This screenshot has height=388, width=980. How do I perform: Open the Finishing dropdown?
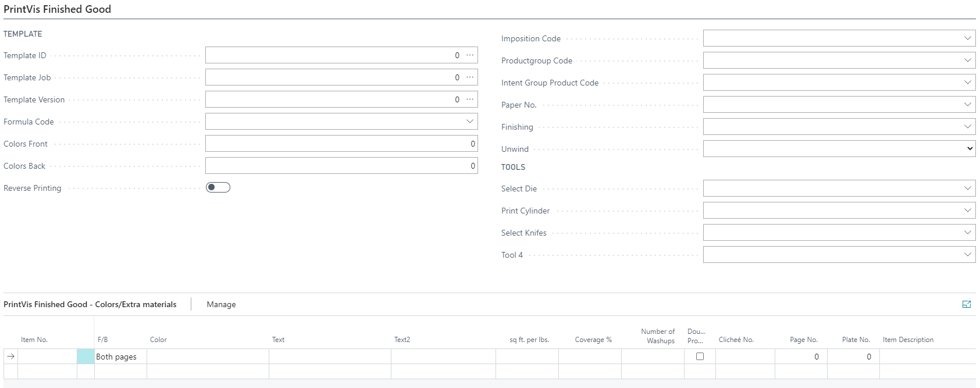[x=968, y=127]
